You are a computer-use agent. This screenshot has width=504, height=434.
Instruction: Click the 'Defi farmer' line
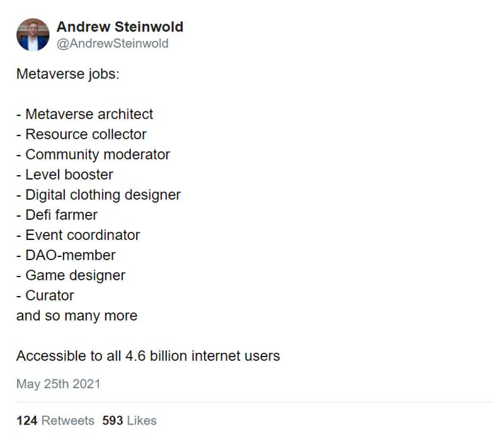(57, 215)
